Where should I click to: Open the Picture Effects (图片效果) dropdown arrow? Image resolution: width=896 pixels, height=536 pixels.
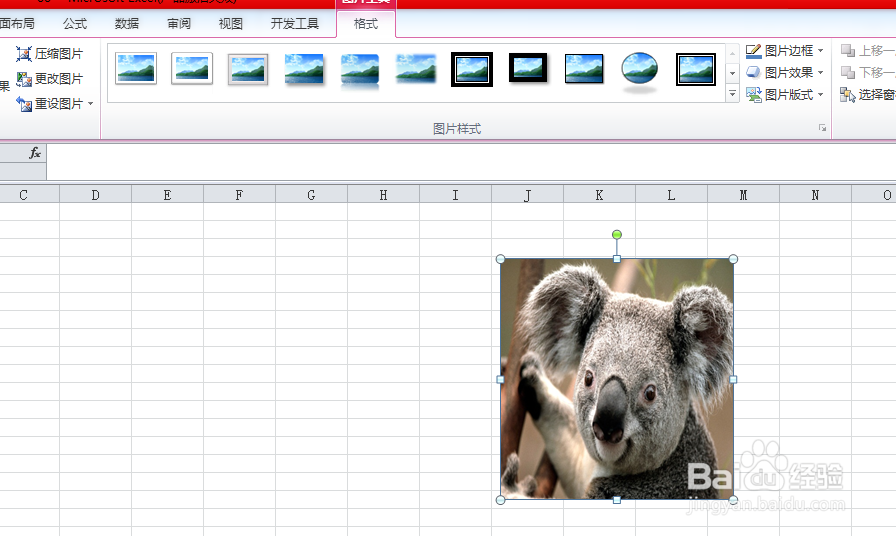point(821,73)
